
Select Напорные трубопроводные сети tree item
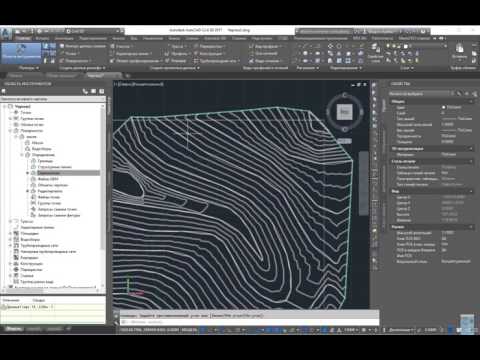48,251
